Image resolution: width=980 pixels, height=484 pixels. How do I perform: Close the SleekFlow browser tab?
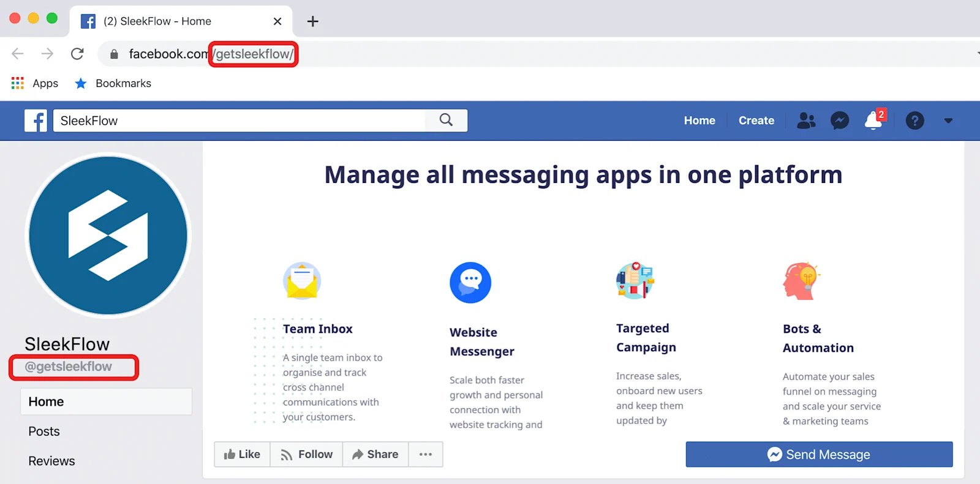click(x=277, y=21)
